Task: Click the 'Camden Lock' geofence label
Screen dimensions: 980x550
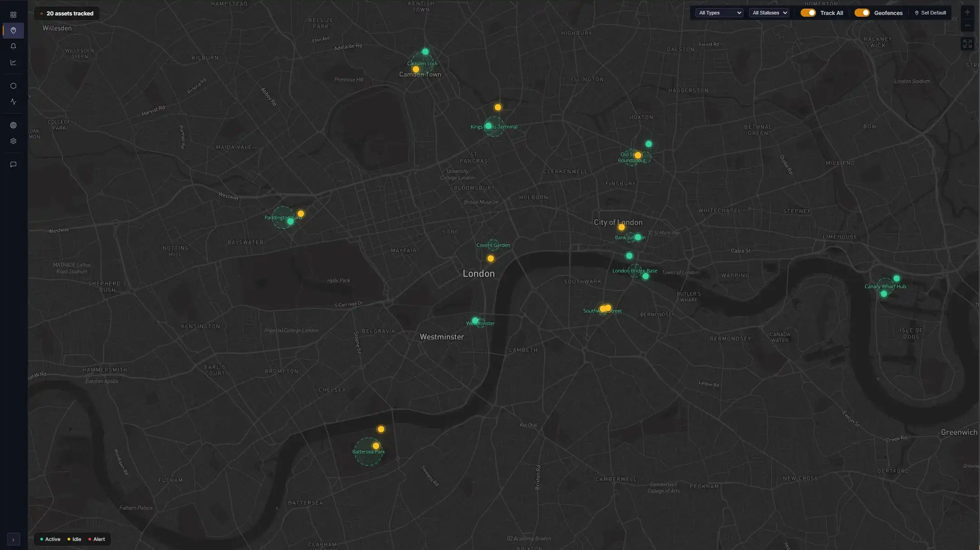Action: (x=422, y=63)
